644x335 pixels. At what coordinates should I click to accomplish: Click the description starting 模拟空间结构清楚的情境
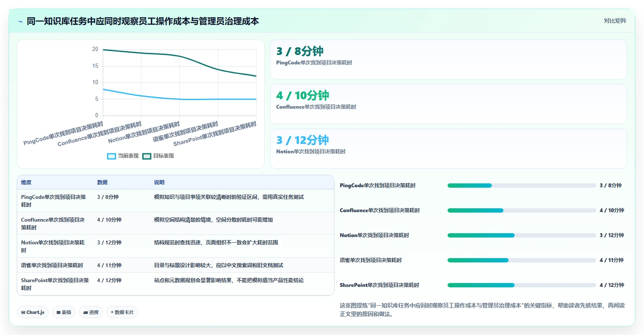[214, 220]
